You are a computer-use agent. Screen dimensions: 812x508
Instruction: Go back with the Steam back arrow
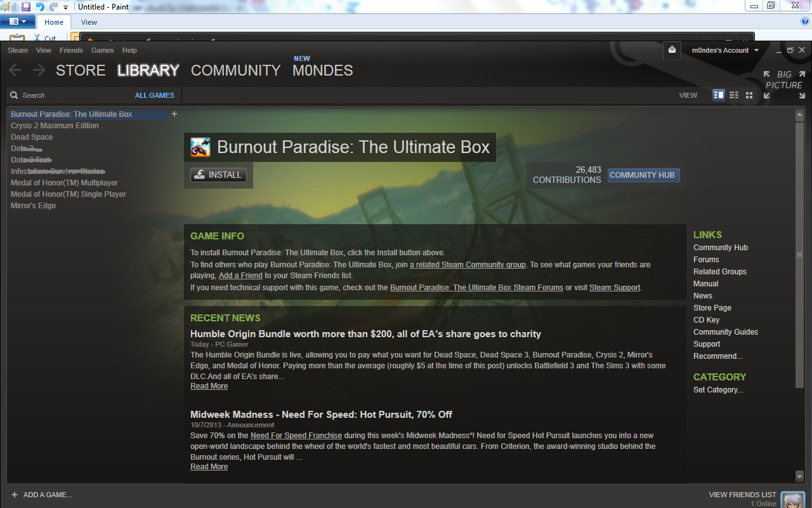click(15, 70)
